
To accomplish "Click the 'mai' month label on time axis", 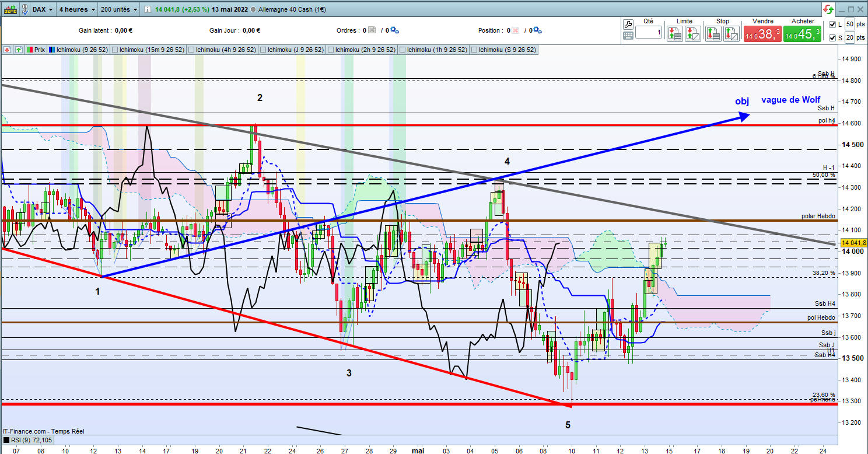I will pos(418,450).
